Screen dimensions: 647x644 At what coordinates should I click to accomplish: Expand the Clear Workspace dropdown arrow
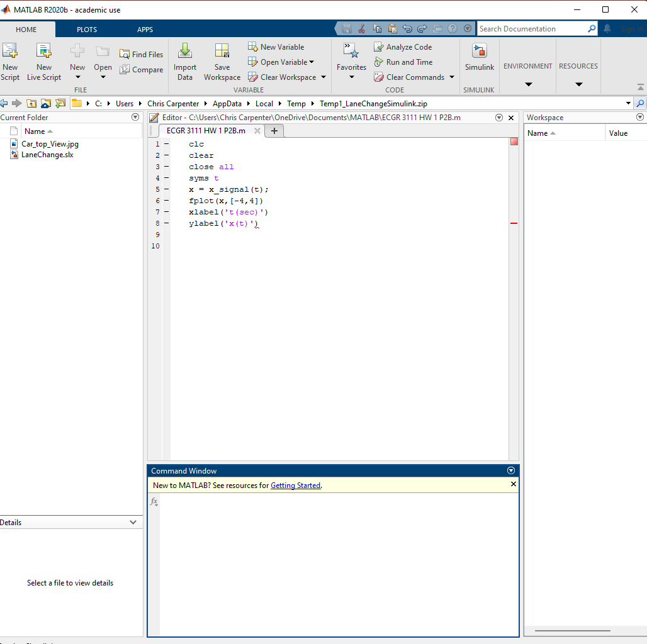[323, 77]
